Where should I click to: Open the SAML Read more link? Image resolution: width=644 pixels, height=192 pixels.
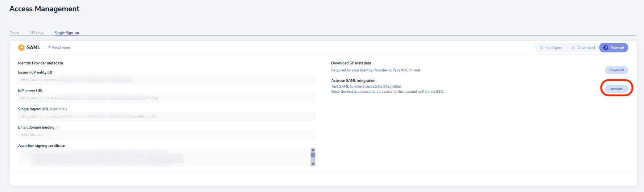coord(61,47)
